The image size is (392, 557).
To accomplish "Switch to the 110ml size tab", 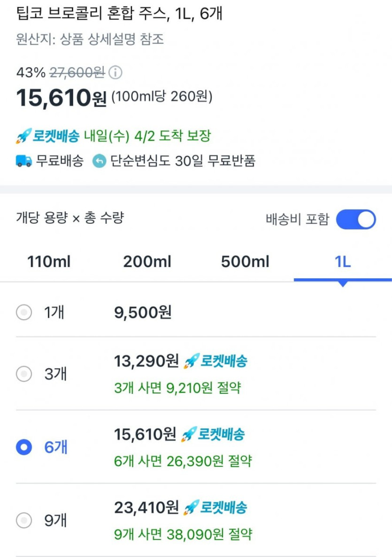I will (x=49, y=262).
